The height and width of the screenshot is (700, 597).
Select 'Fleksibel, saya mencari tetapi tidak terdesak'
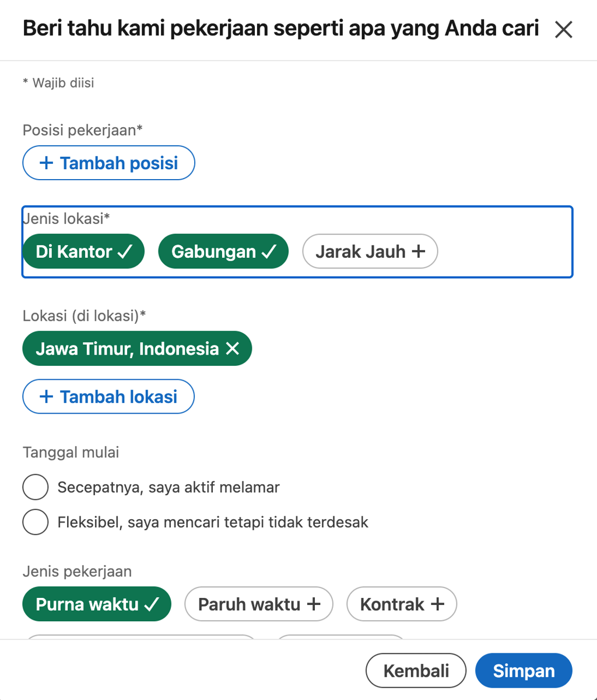point(36,522)
